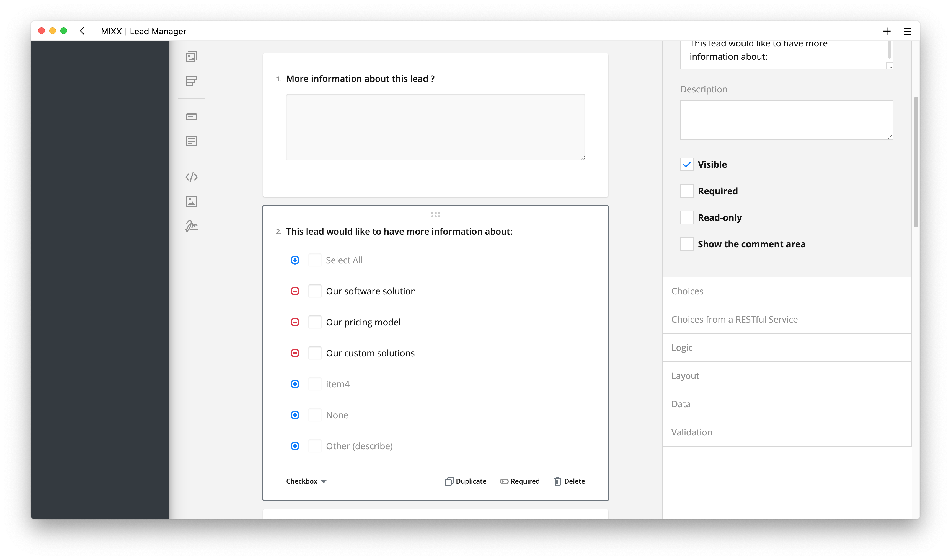Screen dimensions: 951x560
Task: Check the Other (describe) checkbox
Action: click(x=315, y=446)
